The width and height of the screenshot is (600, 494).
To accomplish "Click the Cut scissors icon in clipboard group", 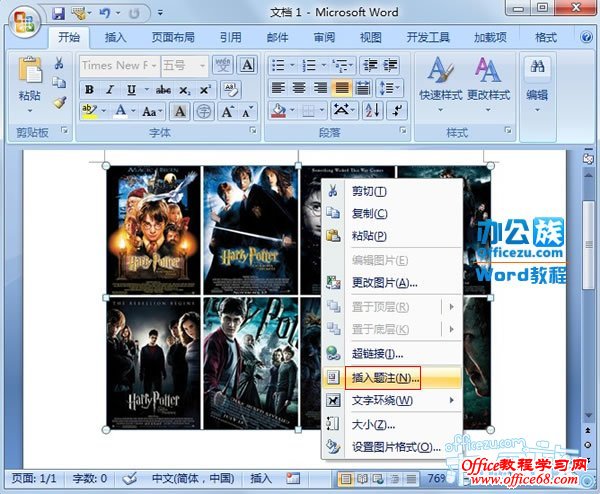I will point(59,63).
